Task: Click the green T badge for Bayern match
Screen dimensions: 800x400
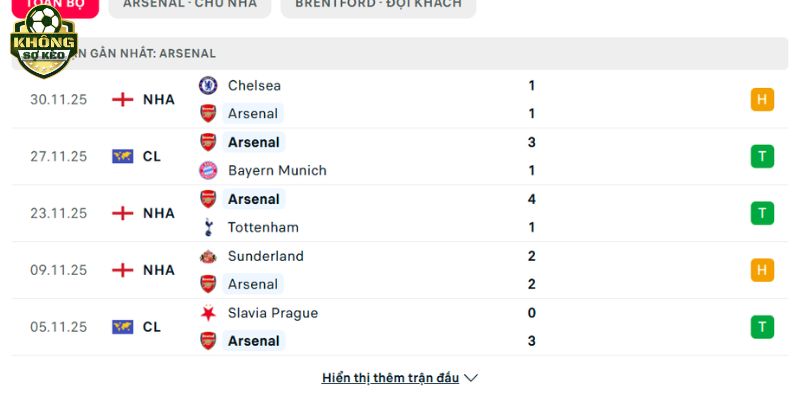Action: pyautogui.click(x=762, y=156)
